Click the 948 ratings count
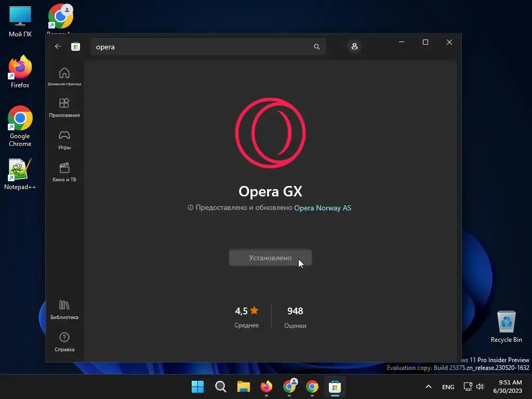 tap(295, 311)
